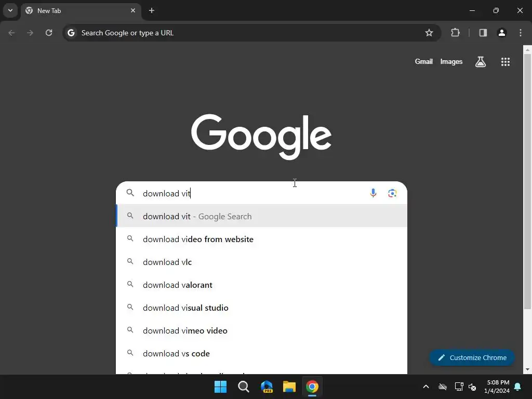This screenshot has height=399, width=532.
Task: Focus the Search Google or type a URL bar
Action: point(251,33)
